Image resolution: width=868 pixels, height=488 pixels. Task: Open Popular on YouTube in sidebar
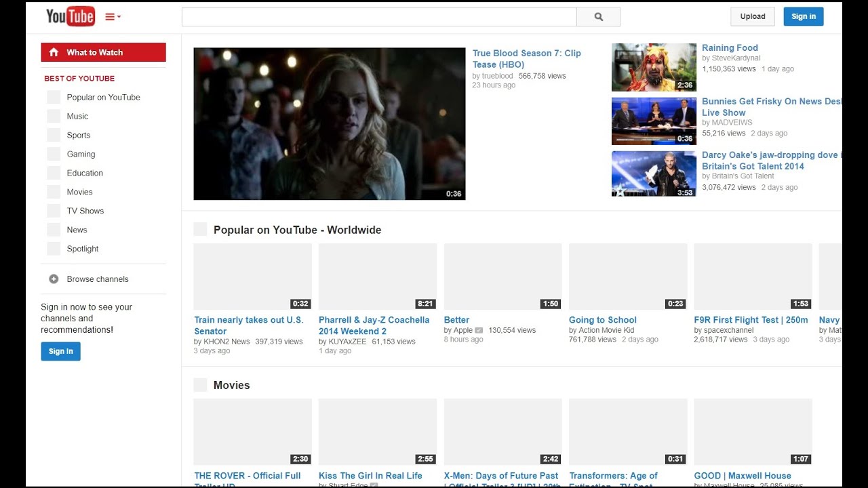[x=103, y=97]
